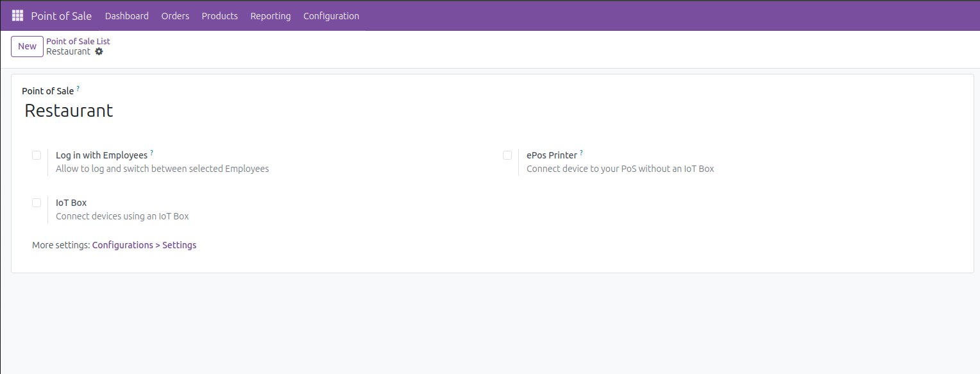The width and height of the screenshot is (980, 374).
Task: Open the apps grid menu
Action: [x=17, y=15]
